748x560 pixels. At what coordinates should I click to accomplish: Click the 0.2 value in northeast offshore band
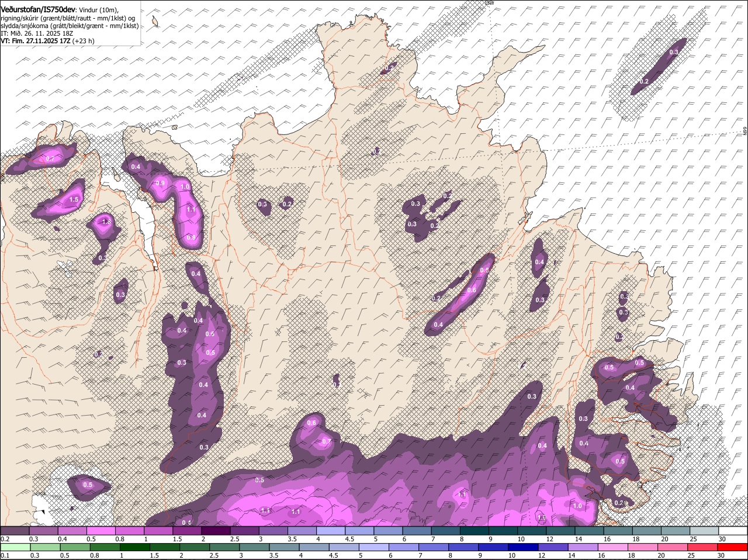pyautogui.click(x=644, y=81)
